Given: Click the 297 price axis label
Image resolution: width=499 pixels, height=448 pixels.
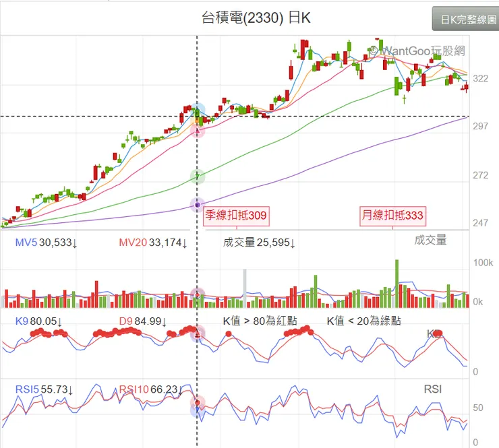Looking at the screenshot, I should coord(480,126).
